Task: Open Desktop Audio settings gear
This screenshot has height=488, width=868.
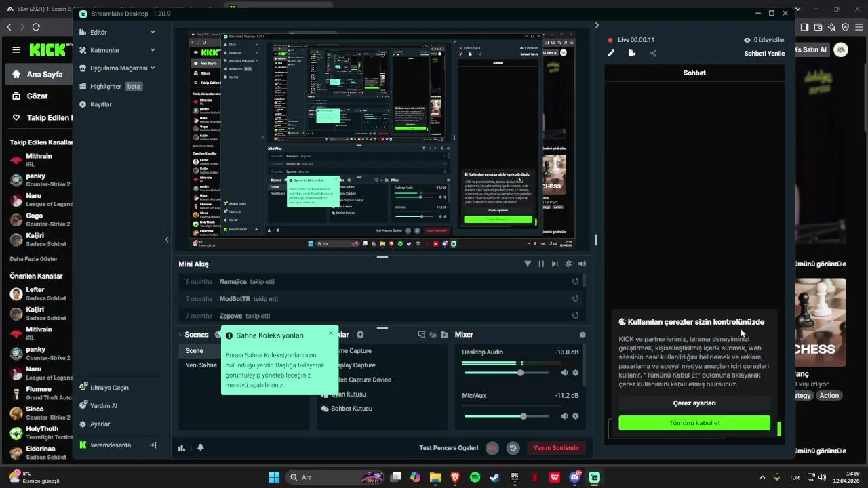Action: point(576,373)
